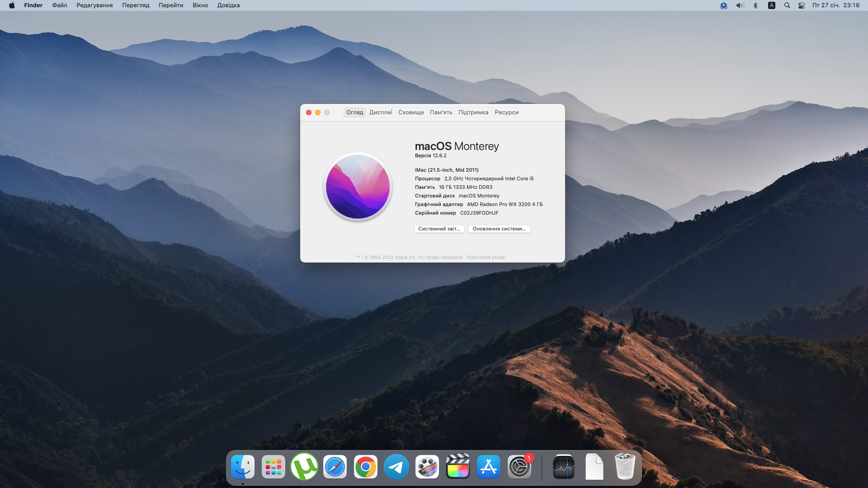Click the Оновлення системи button
Screen dimensions: 868x488
pyautogui.click(x=499, y=229)
